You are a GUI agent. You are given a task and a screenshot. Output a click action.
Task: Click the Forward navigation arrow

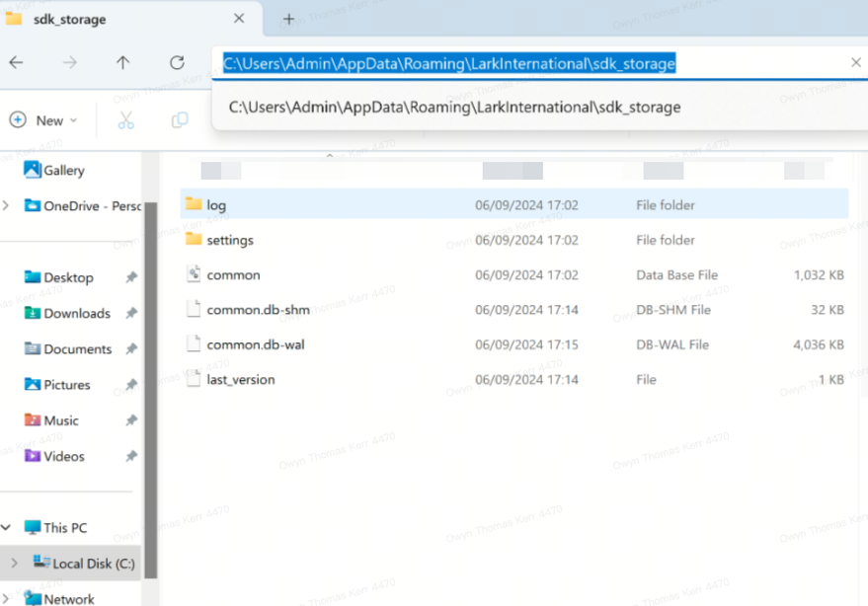pyautogui.click(x=68, y=62)
